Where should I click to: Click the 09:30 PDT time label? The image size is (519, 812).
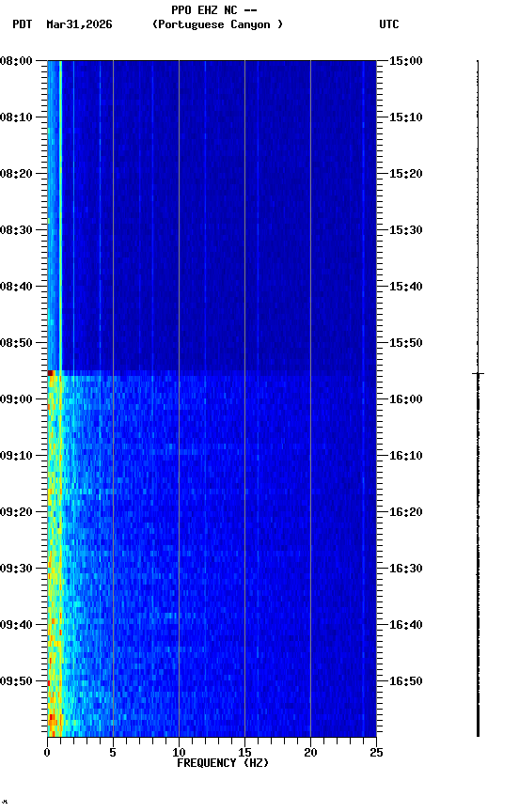[16, 570]
